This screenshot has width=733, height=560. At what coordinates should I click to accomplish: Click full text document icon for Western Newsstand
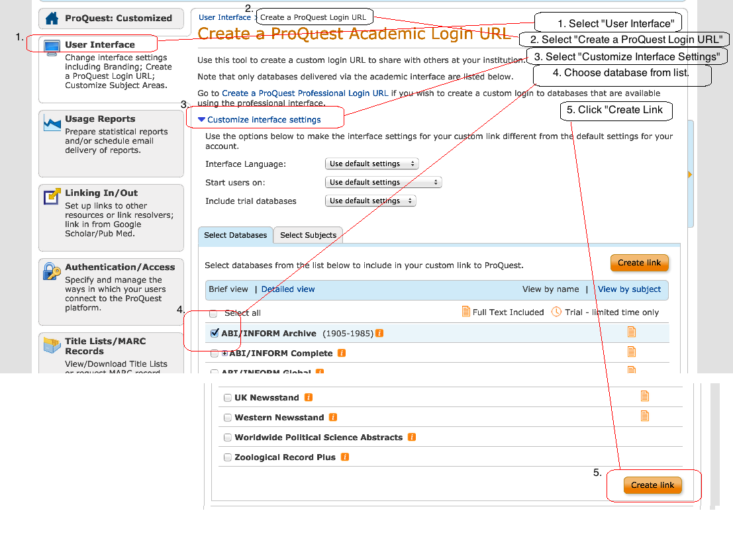tap(645, 416)
